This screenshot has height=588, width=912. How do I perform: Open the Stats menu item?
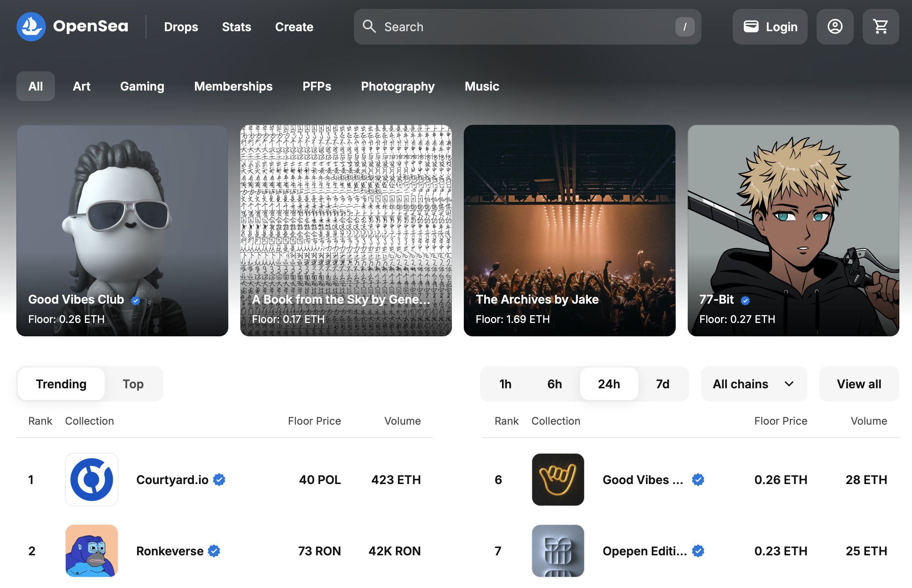237,27
